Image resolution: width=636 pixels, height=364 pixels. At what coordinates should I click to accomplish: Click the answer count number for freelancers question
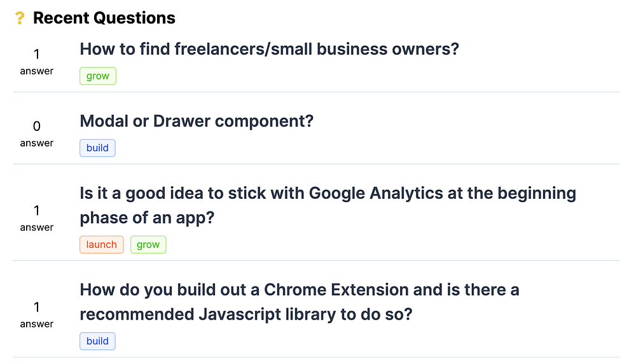(x=37, y=55)
